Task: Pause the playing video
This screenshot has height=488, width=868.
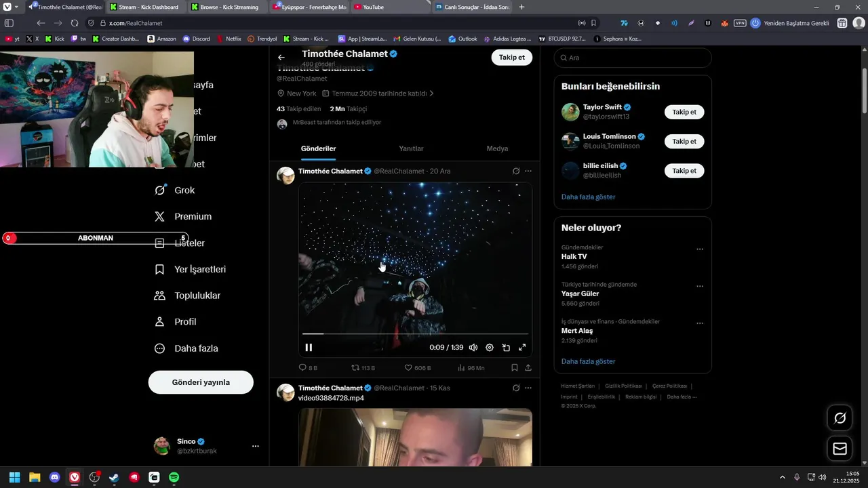Action: tap(309, 348)
